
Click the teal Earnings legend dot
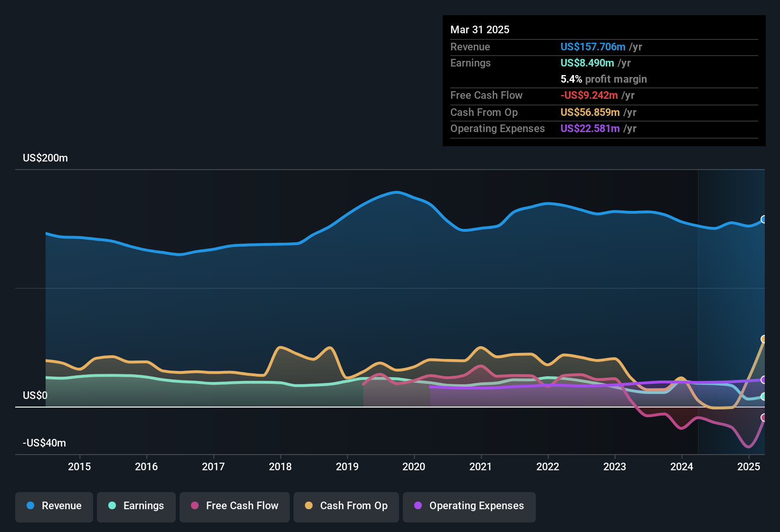coord(112,506)
